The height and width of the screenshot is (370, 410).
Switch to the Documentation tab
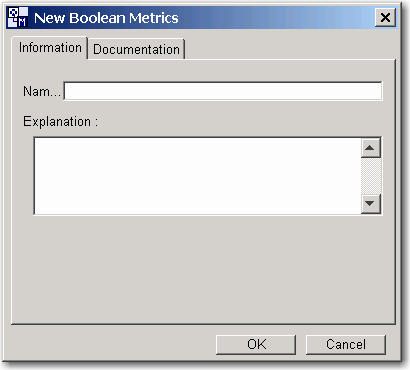pyautogui.click(x=136, y=49)
